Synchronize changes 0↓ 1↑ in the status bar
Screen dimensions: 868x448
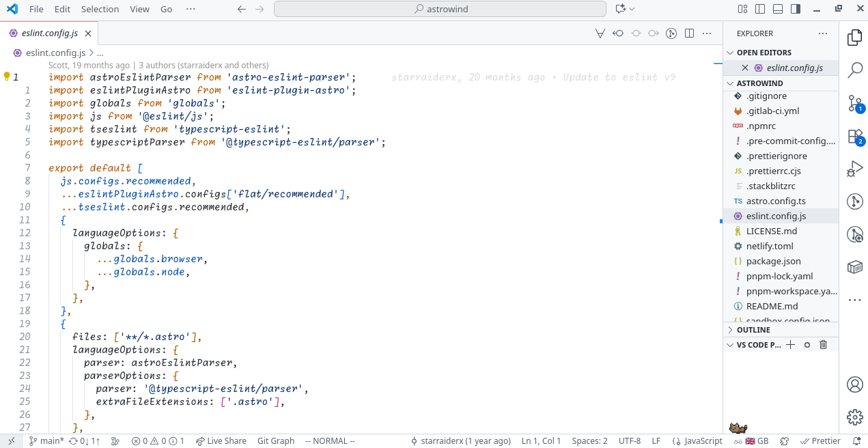85,441
